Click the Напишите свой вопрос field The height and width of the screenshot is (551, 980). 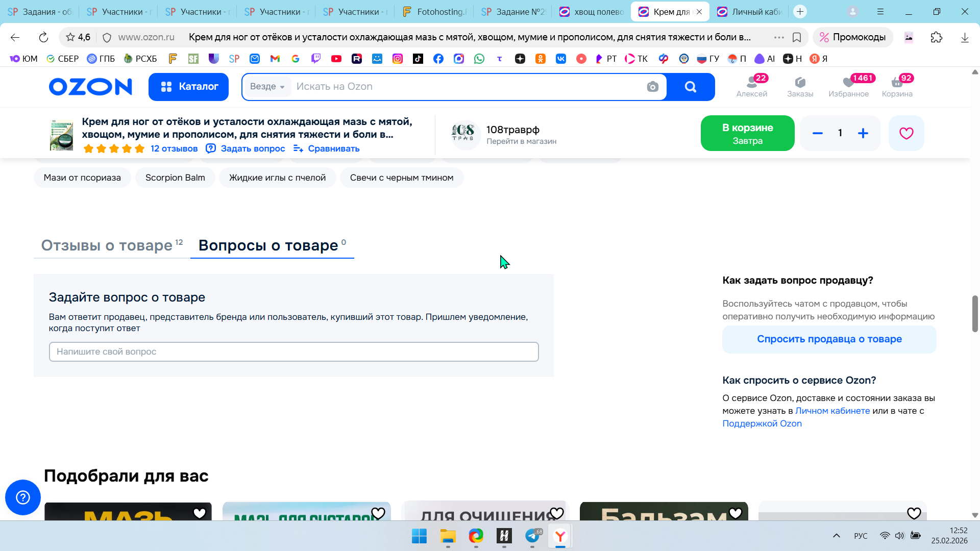click(x=293, y=352)
